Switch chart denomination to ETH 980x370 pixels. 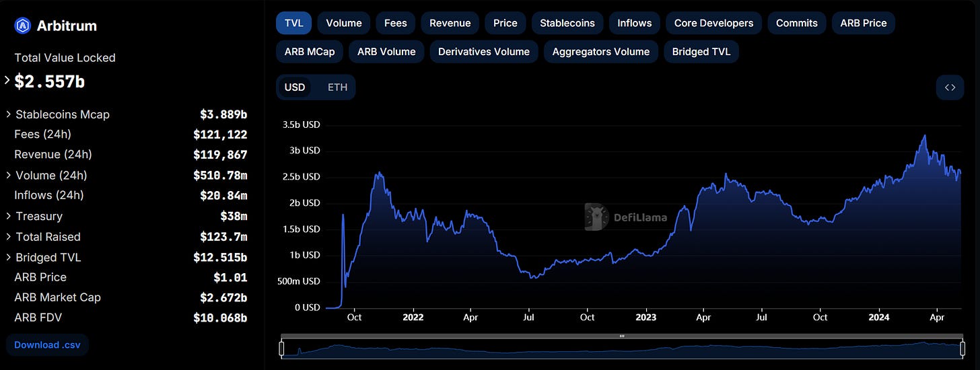point(338,87)
